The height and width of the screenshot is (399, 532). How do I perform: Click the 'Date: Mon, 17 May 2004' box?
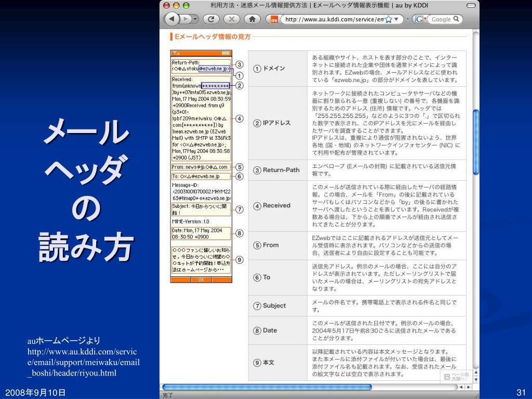tap(201, 233)
